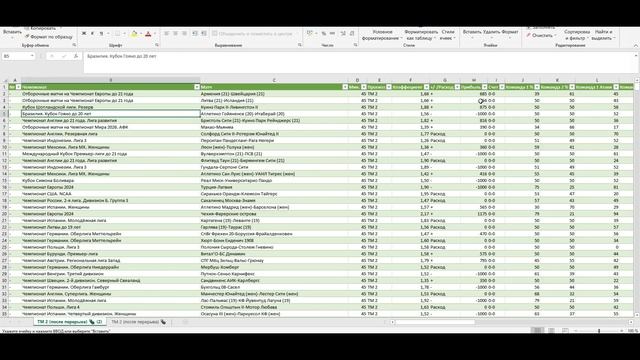Align text left in the ribbon
The width and height of the screenshot is (640, 360).
[x=167, y=33]
